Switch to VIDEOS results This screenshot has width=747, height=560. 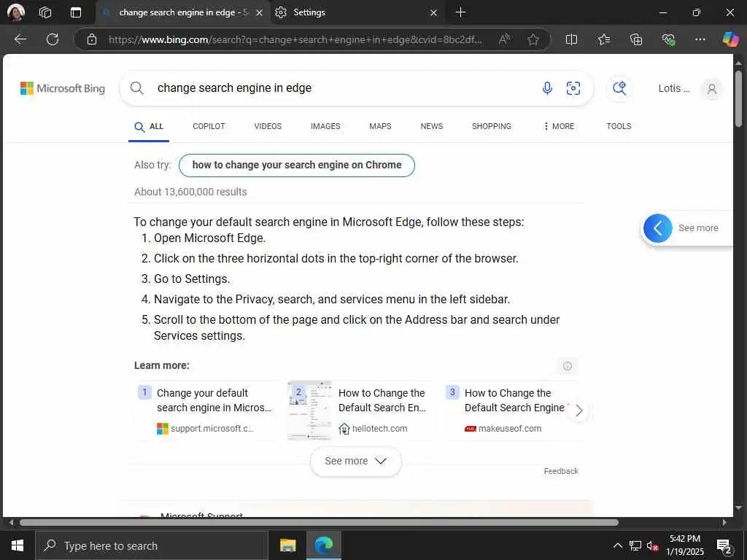pos(268,126)
